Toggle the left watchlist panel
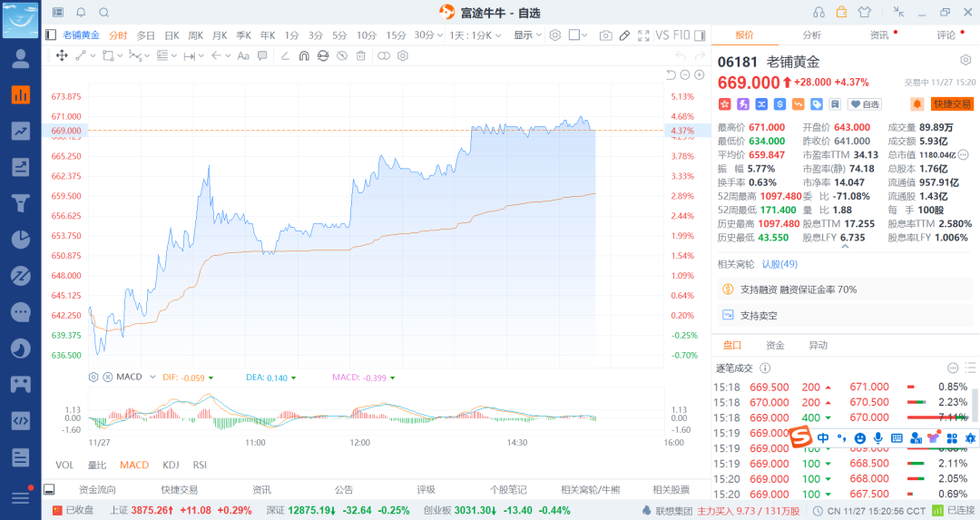Screen dimensions: 980x520 tap(51, 35)
